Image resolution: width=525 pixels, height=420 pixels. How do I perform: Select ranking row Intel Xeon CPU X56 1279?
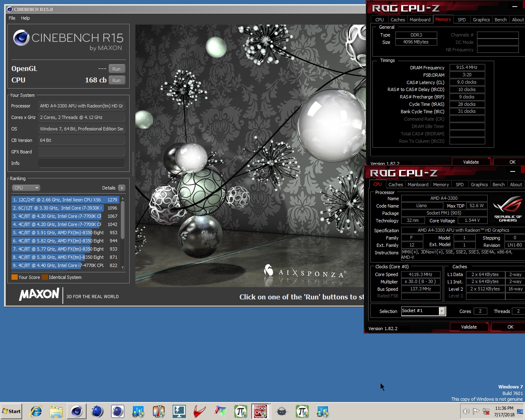click(x=66, y=200)
